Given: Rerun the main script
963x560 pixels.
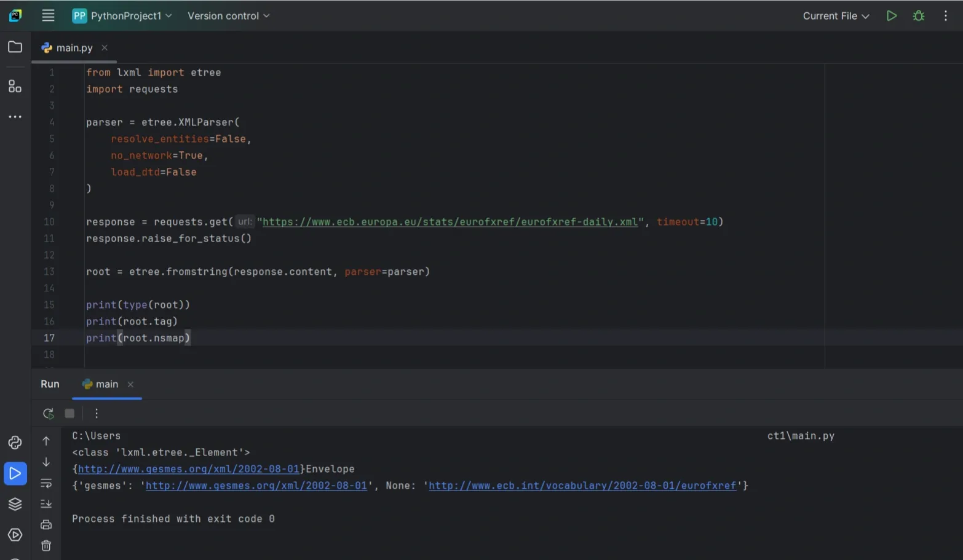Looking at the screenshot, I should 48,413.
